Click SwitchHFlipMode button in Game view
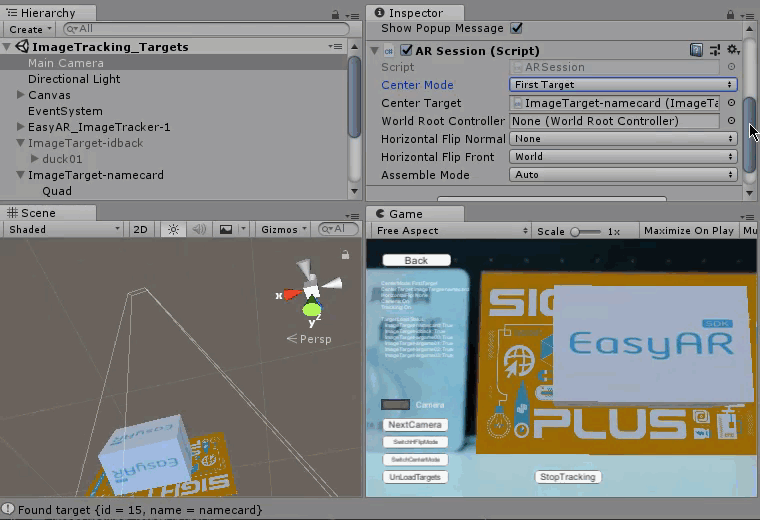 pyautogui.click(x=415, y=442)
